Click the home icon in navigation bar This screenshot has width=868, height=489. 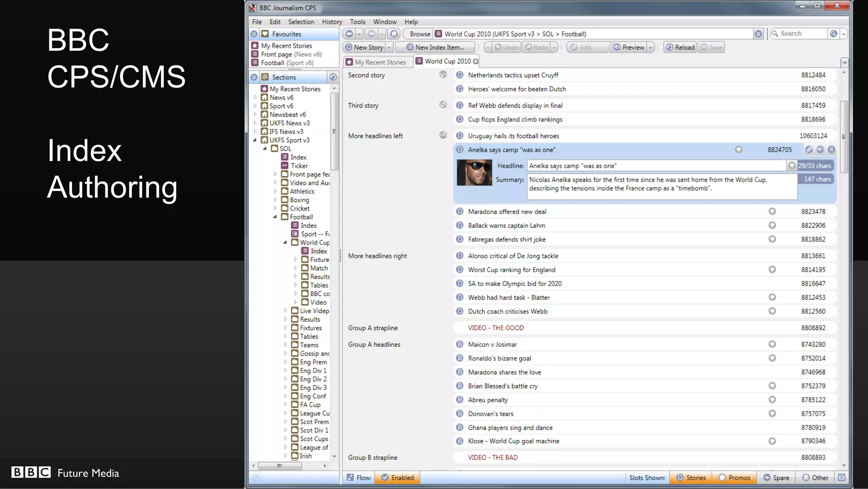tap(394, 34)
